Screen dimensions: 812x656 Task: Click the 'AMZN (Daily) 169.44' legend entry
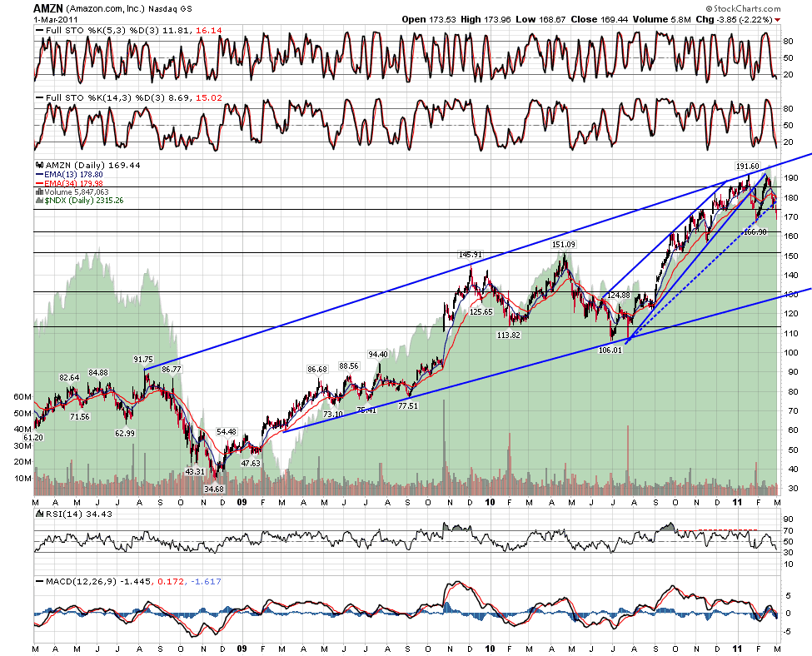pos(92,165)
